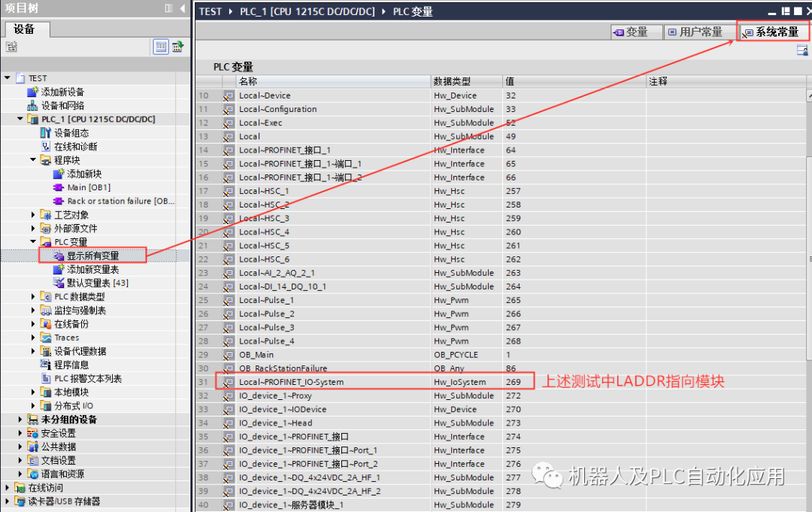Image resolution: width=812 pixels, height=512 pixels.
Task: Toggle the table layout icon beside detail view
Action: tap(177, 47)
